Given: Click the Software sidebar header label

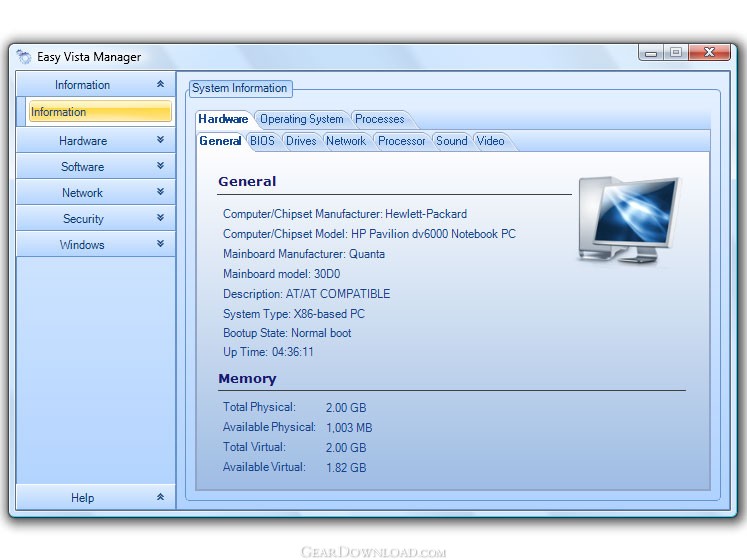Looking at the screenshot, I should (x=82, y=167).
